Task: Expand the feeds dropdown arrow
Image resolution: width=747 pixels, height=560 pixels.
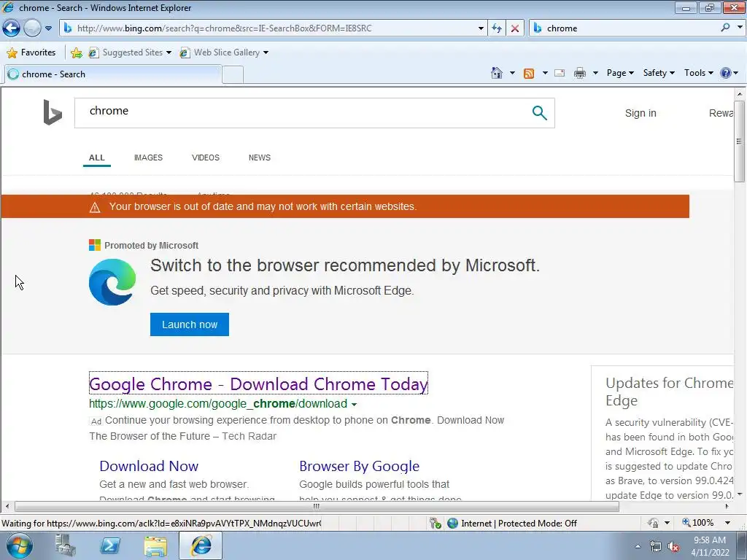Action: click(544, 73)
